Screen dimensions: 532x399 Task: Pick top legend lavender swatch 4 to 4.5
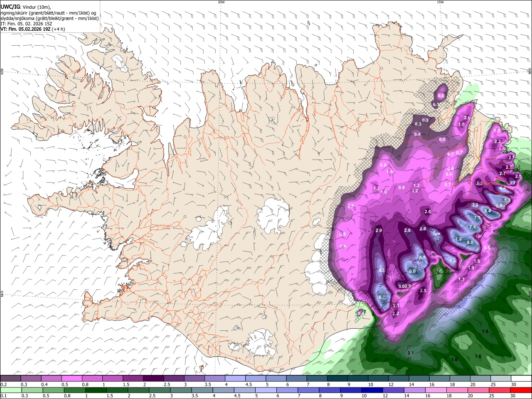[x=235, y=378]
